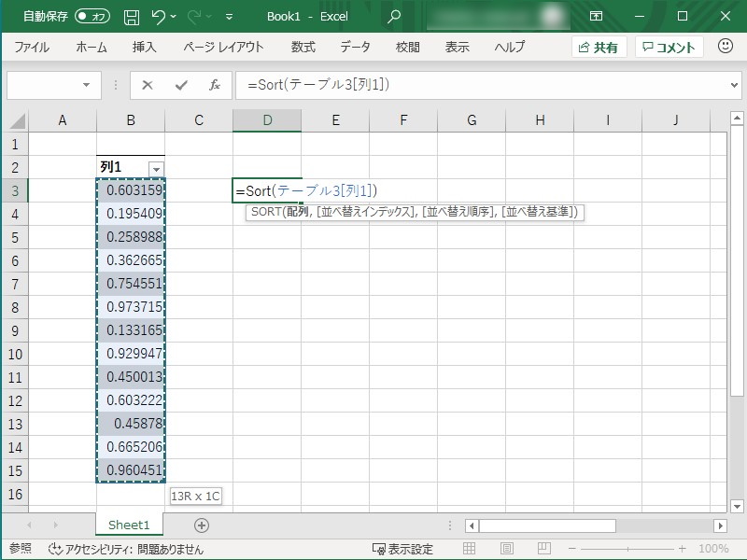
Task: Click the 共有 share button
Action: tap(599, 47)
